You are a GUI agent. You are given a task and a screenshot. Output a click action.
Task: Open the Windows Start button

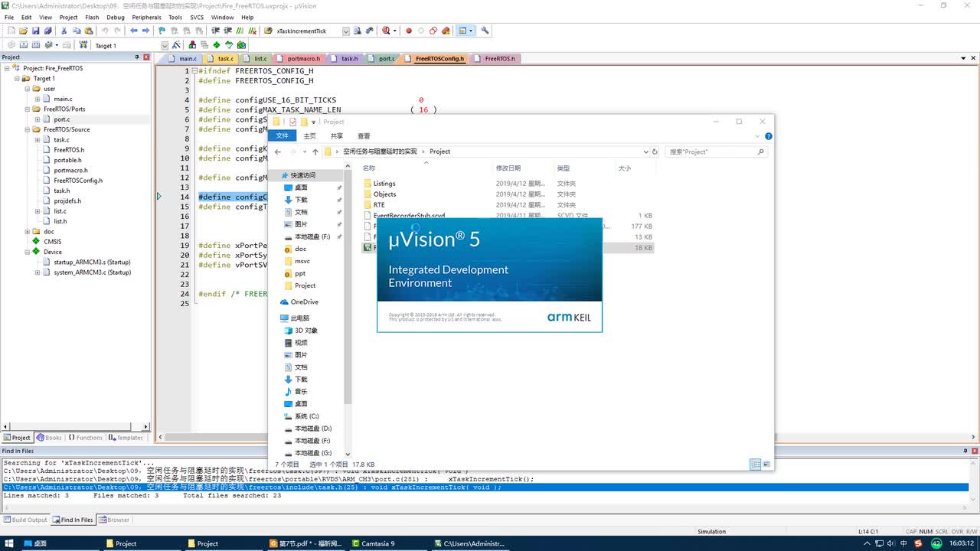click(10, 543)
